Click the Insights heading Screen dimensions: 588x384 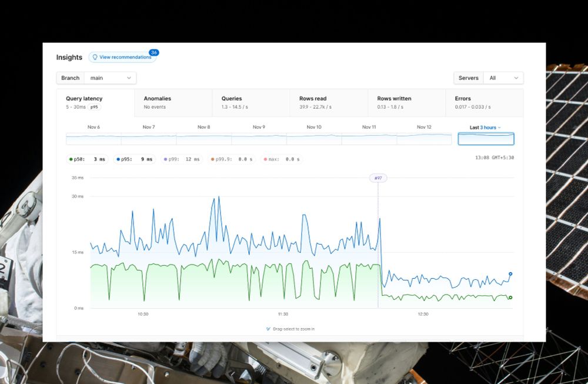[69, 58]
